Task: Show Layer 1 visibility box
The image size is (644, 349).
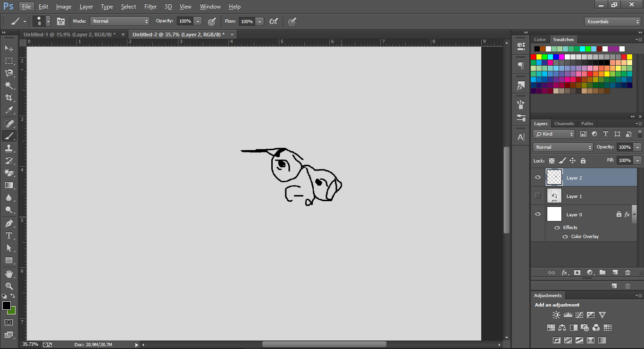Action: coord(538,196)
